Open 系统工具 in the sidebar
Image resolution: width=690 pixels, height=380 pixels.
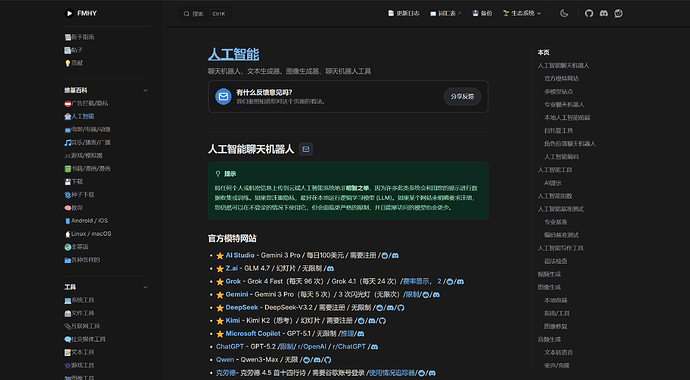pos(79,300)
